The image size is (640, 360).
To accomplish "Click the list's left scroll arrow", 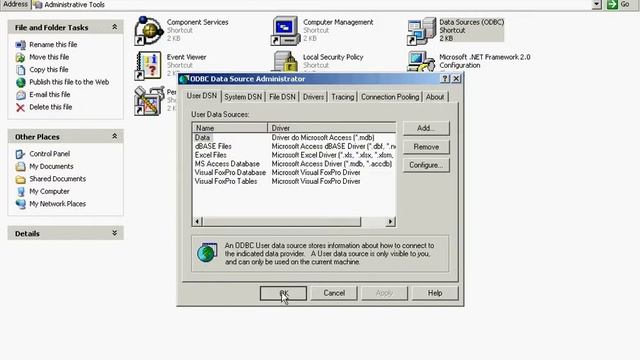I will click(198, 222).
